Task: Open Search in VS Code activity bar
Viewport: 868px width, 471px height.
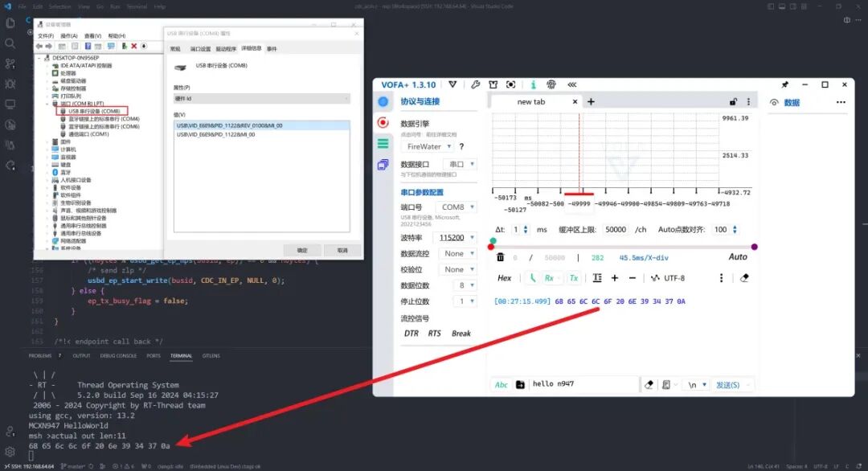Action: tap(10, 43)
